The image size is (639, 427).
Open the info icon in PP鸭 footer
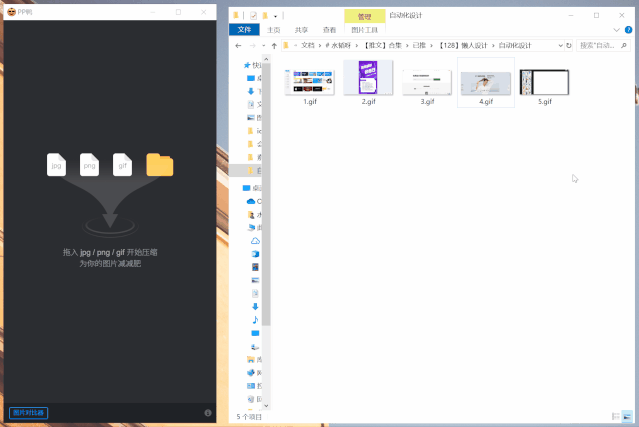208,413
